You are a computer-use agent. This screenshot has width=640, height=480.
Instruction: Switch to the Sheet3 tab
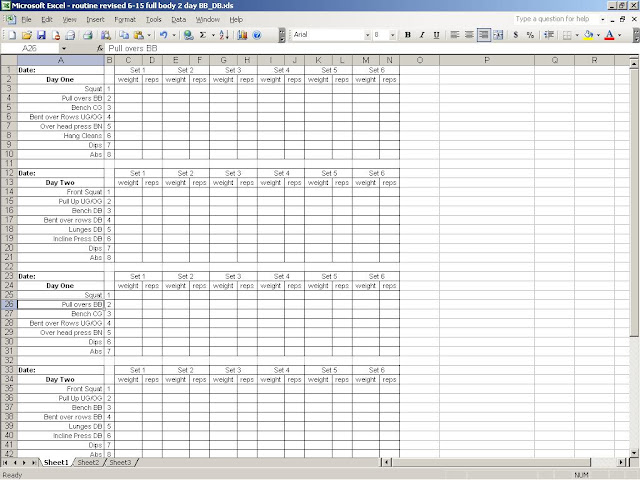(x=120, y=462)
